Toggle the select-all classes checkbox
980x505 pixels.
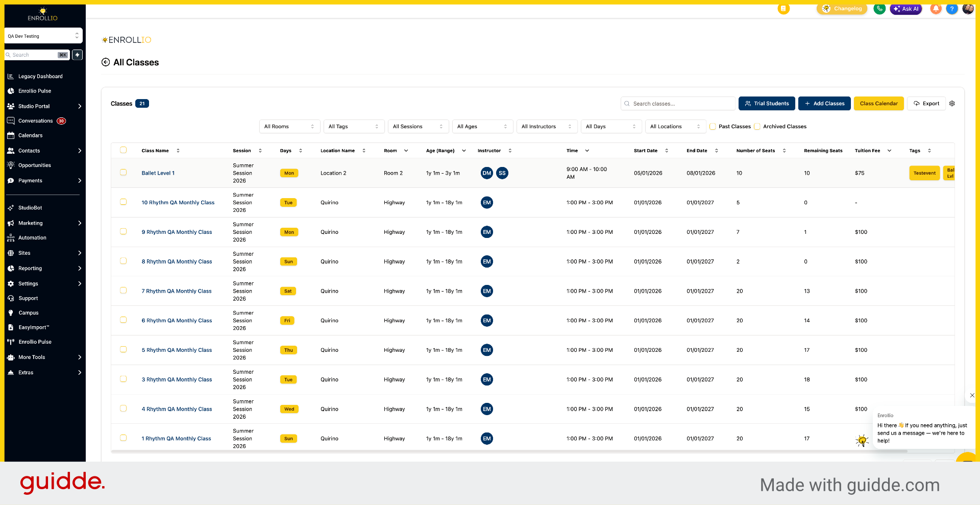pyautogui.click(x=123, y=150)
